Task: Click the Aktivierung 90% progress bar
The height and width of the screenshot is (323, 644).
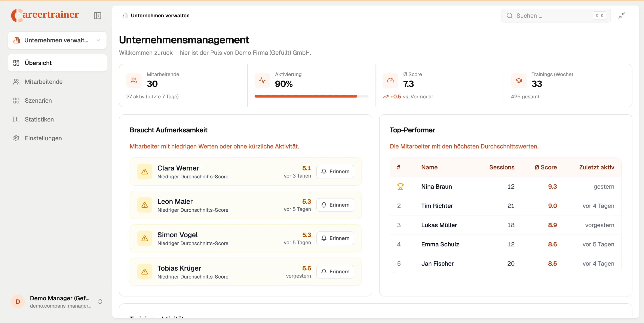Action: (311, 96)
